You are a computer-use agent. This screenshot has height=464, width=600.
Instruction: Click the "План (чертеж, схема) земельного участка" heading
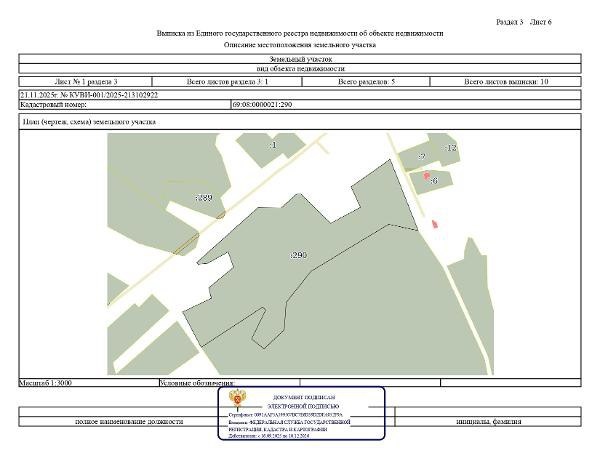click(89, 122)
